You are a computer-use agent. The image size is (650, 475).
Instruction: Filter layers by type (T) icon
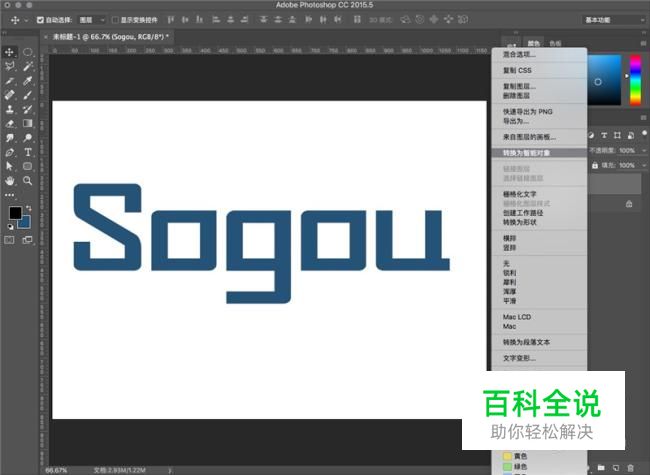pos(604,136)
